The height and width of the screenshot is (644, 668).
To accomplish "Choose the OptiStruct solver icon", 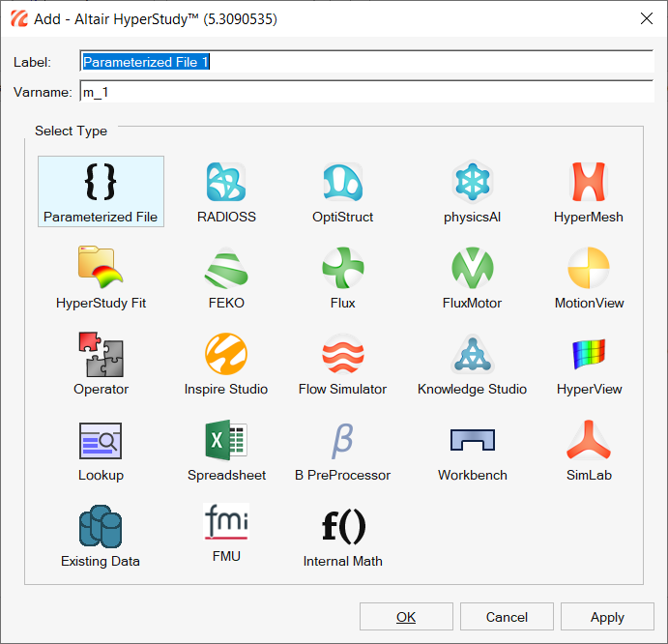I will [342, 182].
